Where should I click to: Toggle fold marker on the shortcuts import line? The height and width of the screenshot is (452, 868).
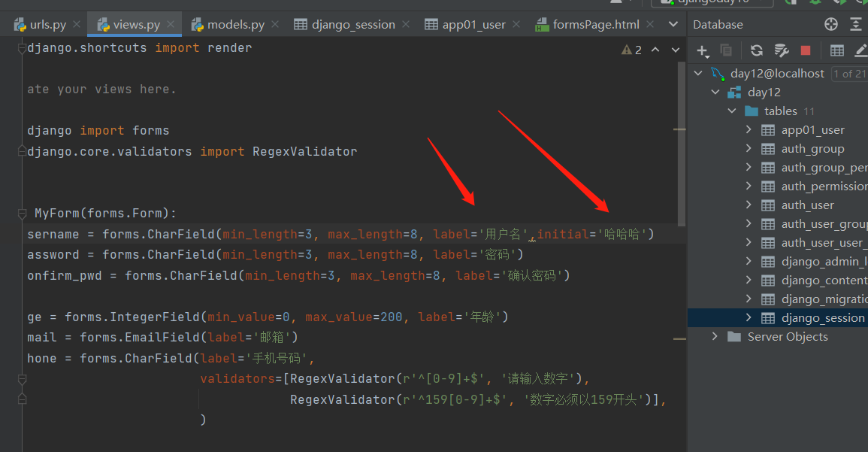click(x=22, y=48)
